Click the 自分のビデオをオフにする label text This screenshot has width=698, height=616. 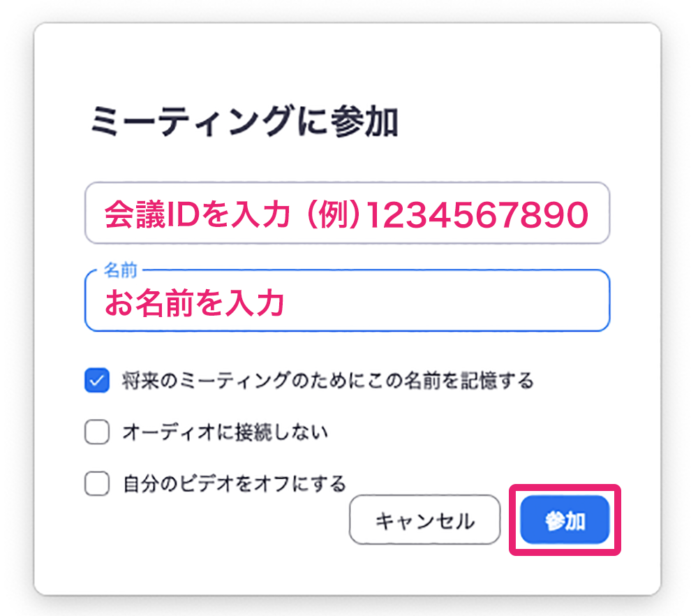(x=234, y=483)
